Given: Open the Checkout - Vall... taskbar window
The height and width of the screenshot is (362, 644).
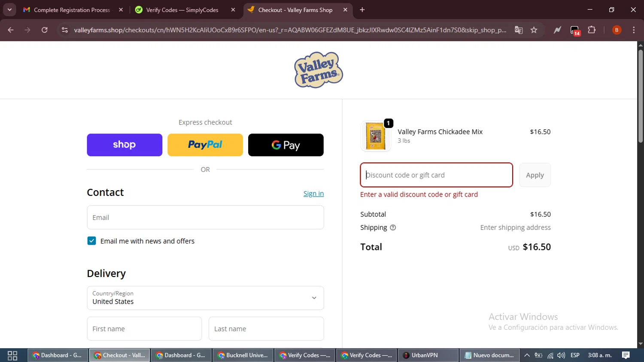Looking at the screenshot, I should (120, 355).
